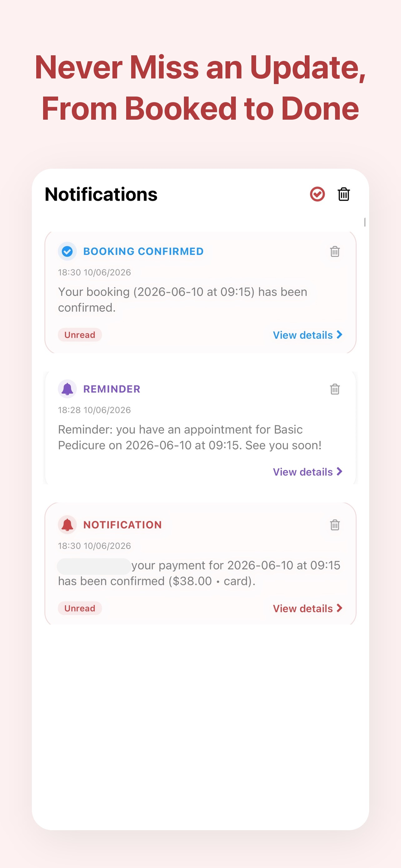The width and height of the screenshot is (401, 868).
Task: Delete the Booking Confirmed notification
Action: [x=335, y=251]
